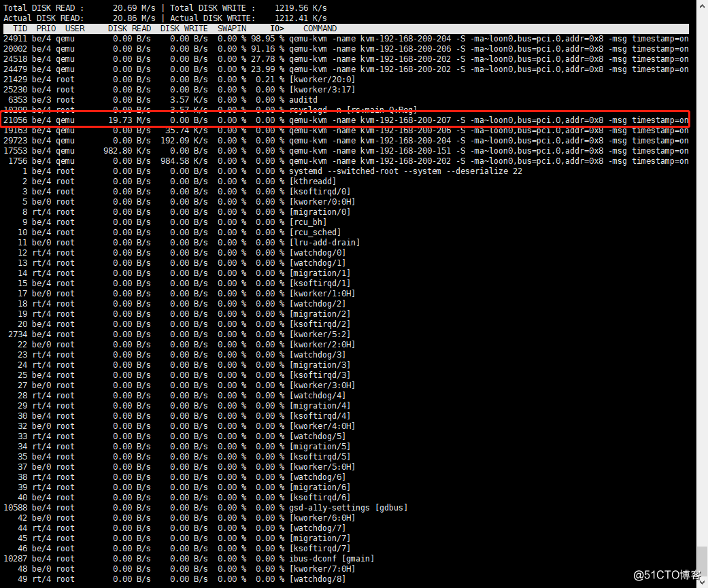Click the [kworker/5:0H] command

pyautogui.click(x=322, y=467)
